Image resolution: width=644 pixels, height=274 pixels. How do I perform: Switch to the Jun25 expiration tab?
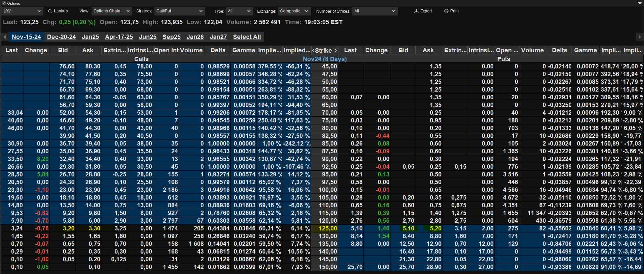pyautogui.click(x=148, y=37)
